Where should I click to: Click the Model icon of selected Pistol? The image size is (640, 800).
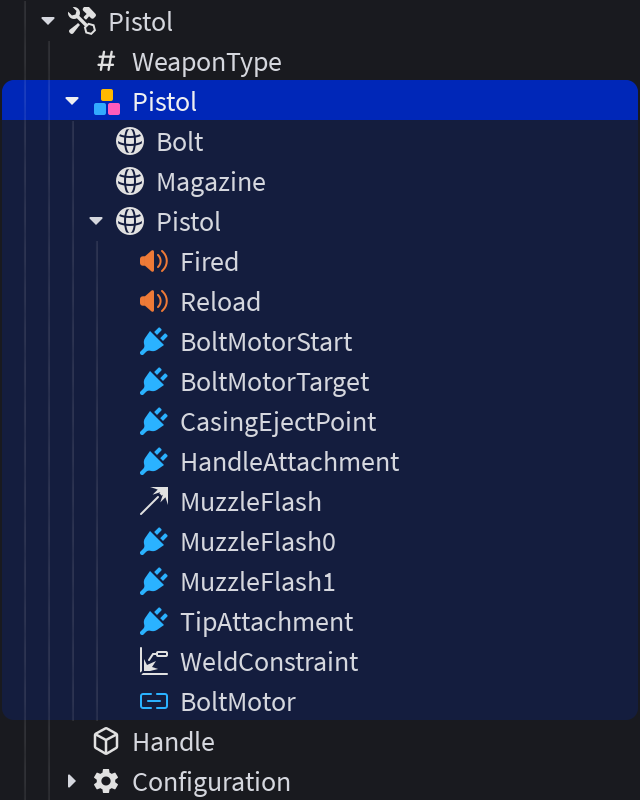(x=107, y=102)
